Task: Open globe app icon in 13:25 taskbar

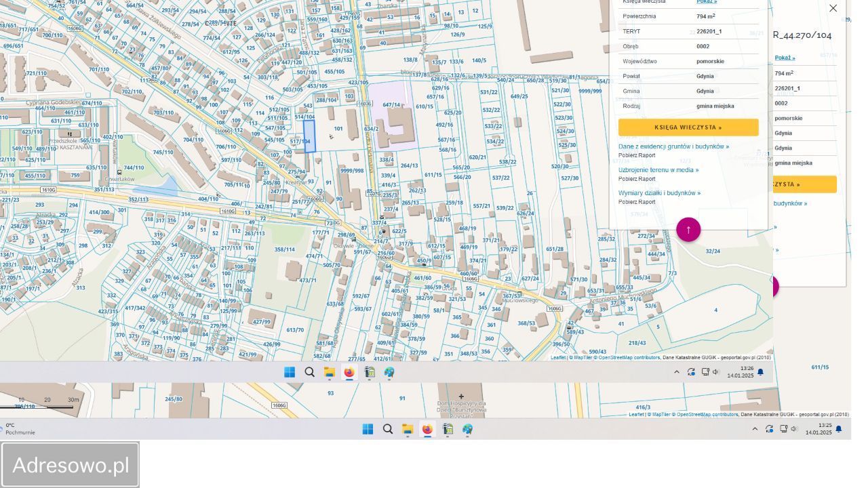Action: (467, 429)
